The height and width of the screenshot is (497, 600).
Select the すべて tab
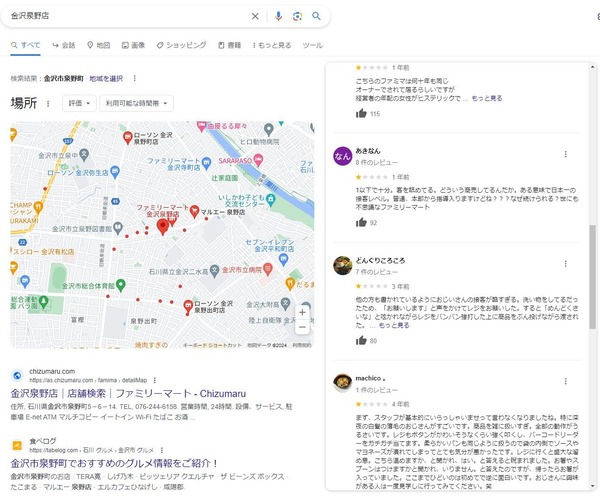coord(25,45)
